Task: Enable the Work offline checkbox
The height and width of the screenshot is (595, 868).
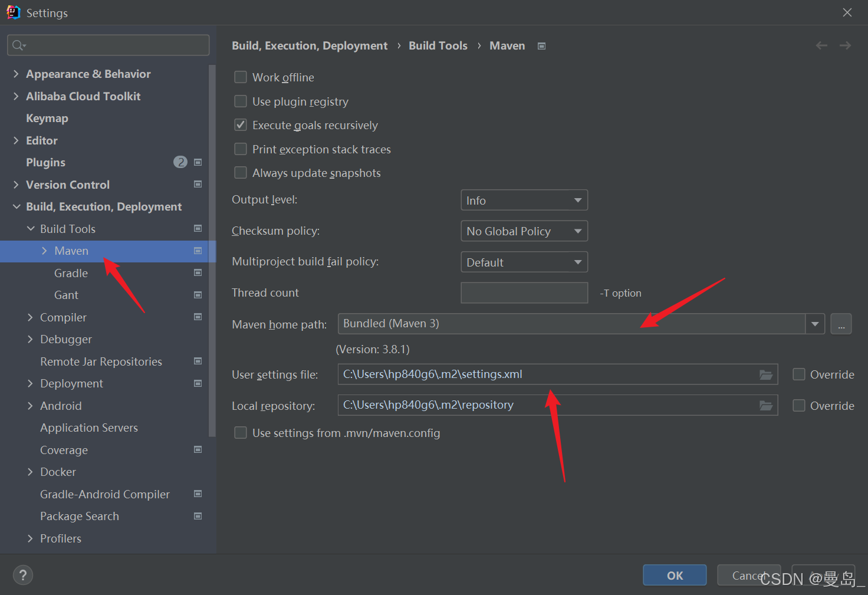Action: click(241, 77)
